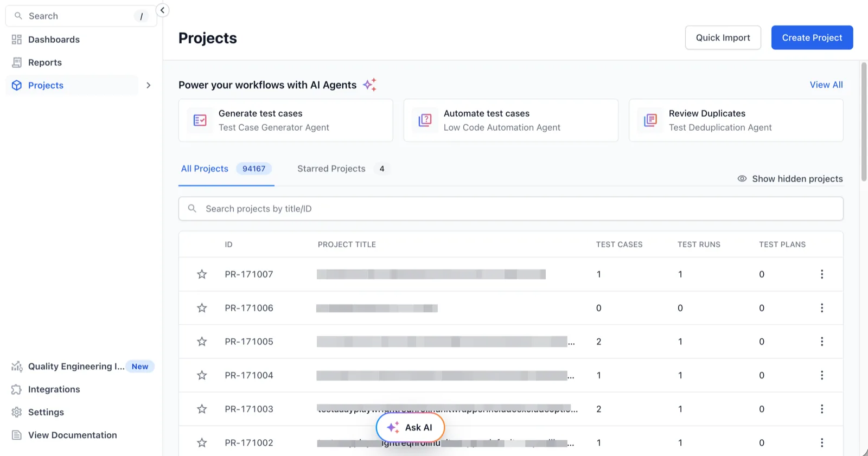Screen dimensions: 868x456
Task: Click the New badge beside Quality Engineering
Action: [140, 367]
